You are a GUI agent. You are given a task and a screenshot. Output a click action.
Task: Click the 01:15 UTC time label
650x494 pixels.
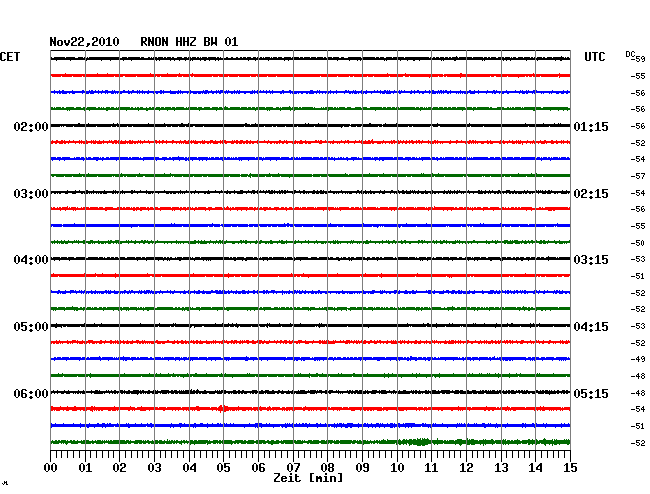[591, 126]
